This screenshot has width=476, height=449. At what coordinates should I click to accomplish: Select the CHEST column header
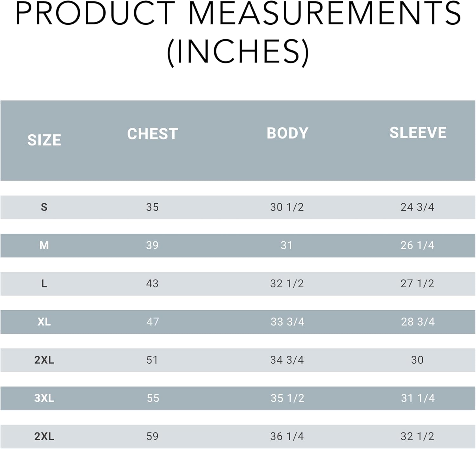point(152,134)
